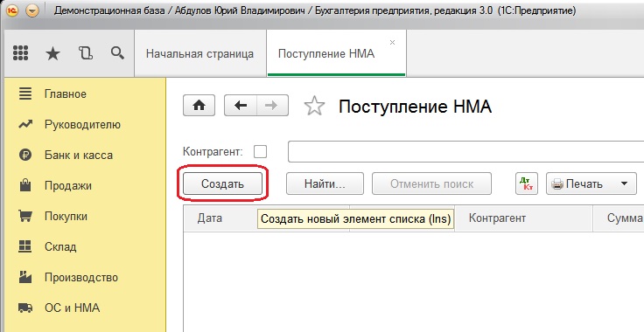Toggle the Контрагент filter checkbox
The image size is (644, 332).
tap(260, 152)
